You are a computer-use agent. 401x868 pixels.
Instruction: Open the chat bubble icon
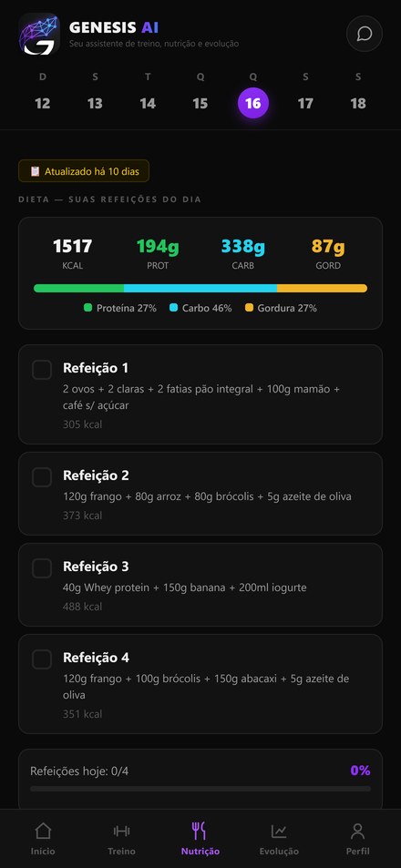(x=364, y=34)
